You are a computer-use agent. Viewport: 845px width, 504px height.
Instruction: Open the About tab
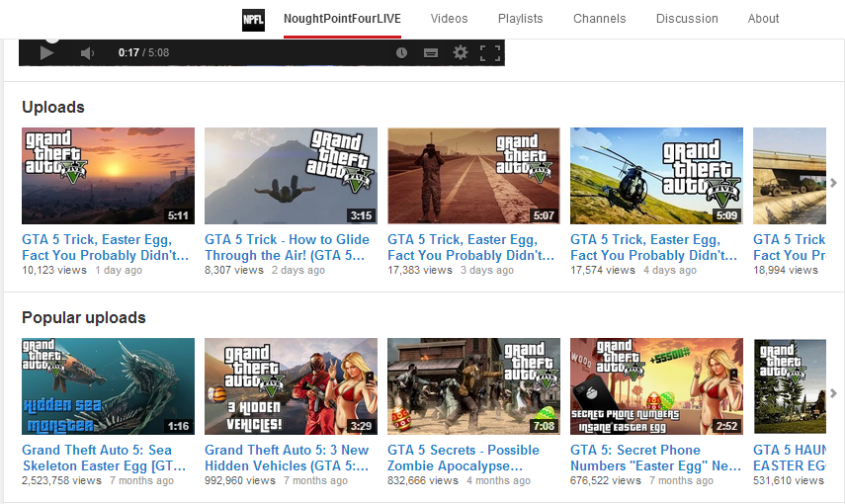763,19
